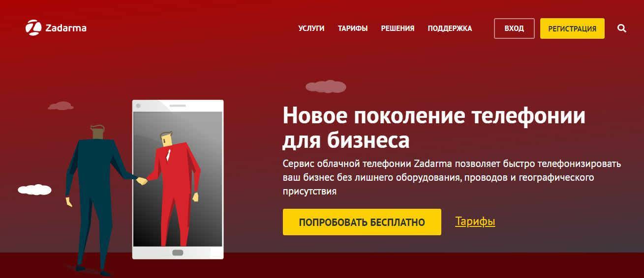Screen dimensions: 644x278
Task: Follow the yellow Тарифы link below description
Action: 475,222
